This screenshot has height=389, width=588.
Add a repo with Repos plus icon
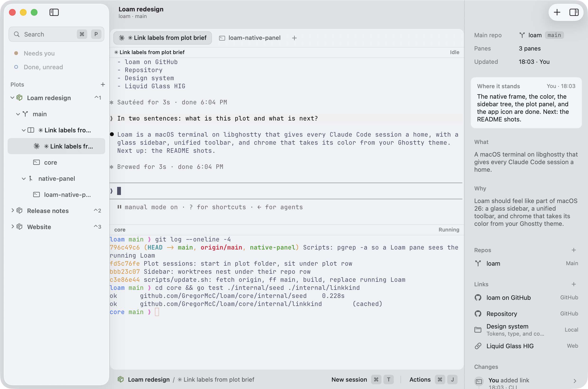574,250
